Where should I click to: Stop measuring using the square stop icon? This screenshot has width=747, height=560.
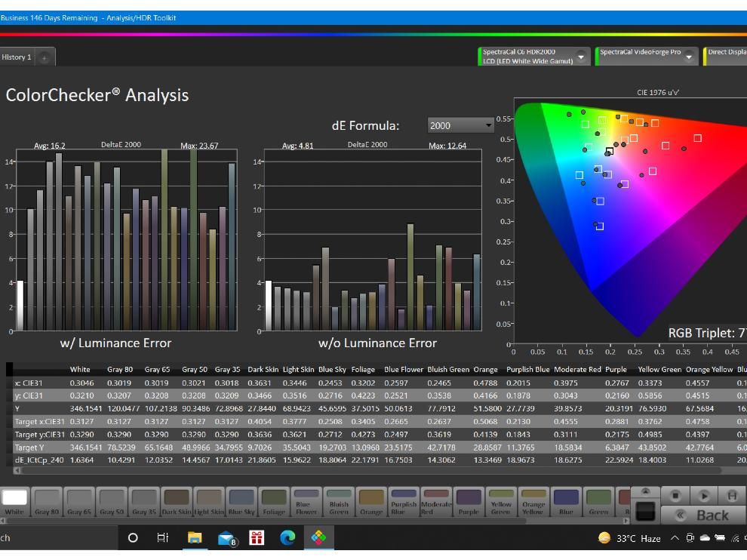point(674,496)
